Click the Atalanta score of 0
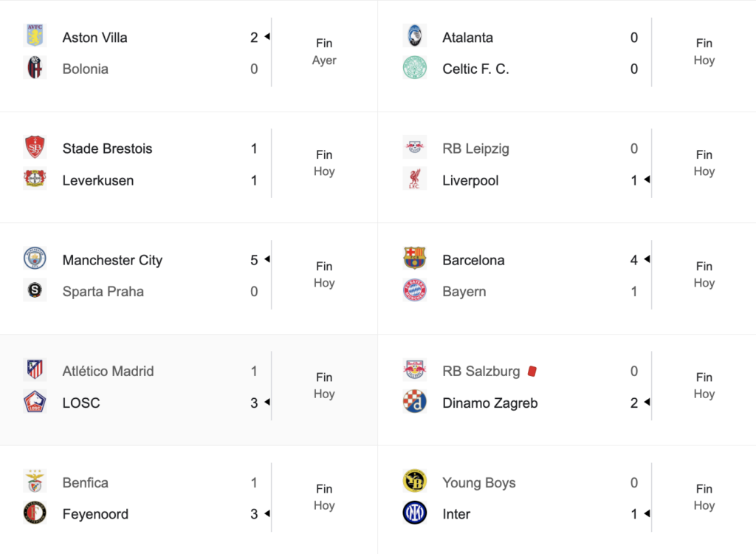Image resolution: width=756 pixels, height=554 pixels. (x=634, y=38)
